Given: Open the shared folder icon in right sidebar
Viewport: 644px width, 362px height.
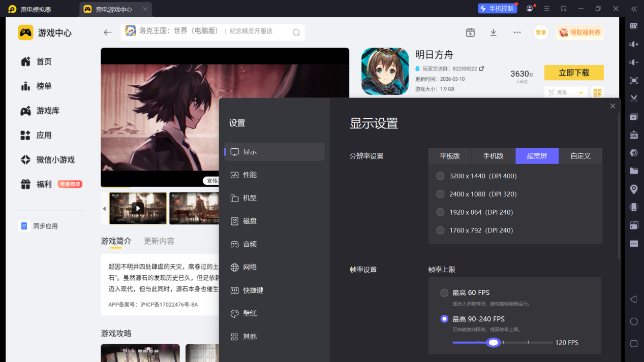Looking at the screenshot, I should [634, 171].
